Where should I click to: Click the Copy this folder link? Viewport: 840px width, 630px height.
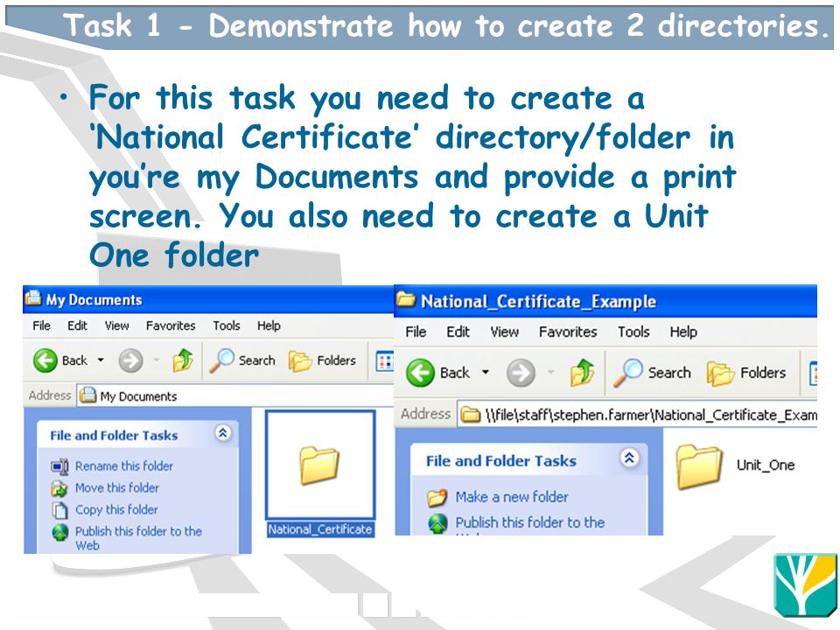116,509
